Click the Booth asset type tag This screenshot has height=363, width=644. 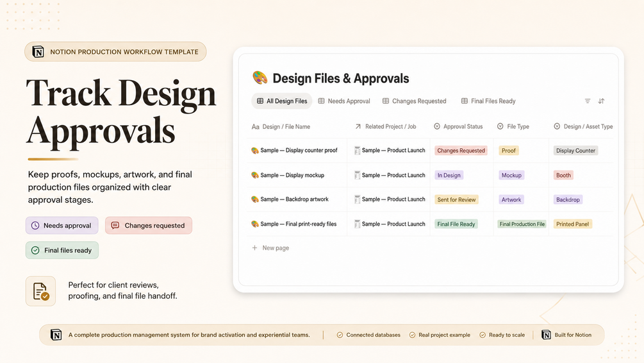coord(563,175)
